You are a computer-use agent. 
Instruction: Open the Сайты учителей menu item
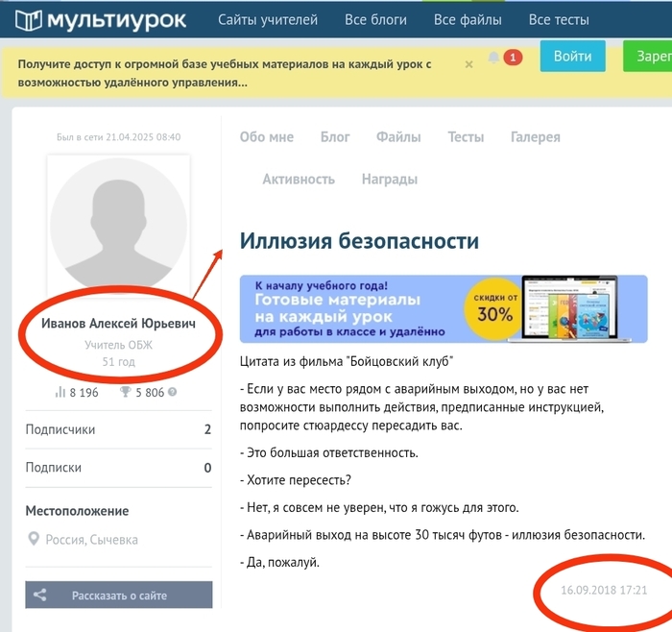(x=268, y=20)
